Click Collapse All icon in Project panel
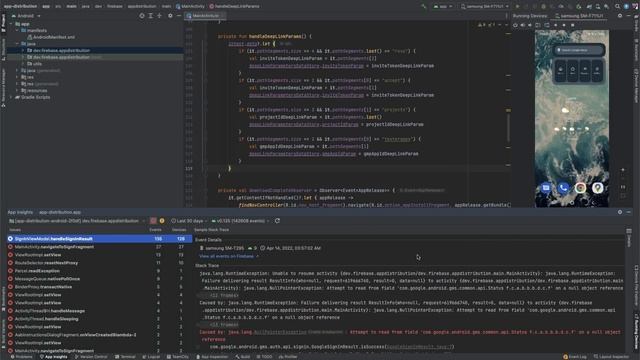640x360 pixels. click(x=160, y=16)
